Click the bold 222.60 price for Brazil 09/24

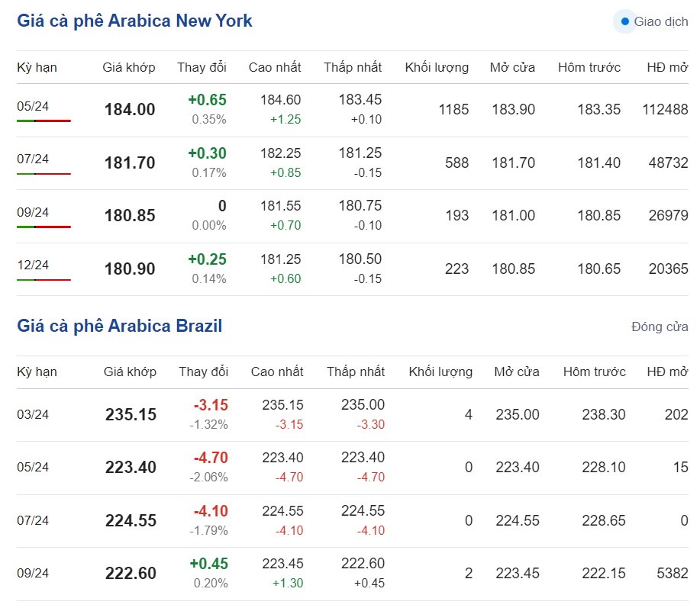point(131,574)
